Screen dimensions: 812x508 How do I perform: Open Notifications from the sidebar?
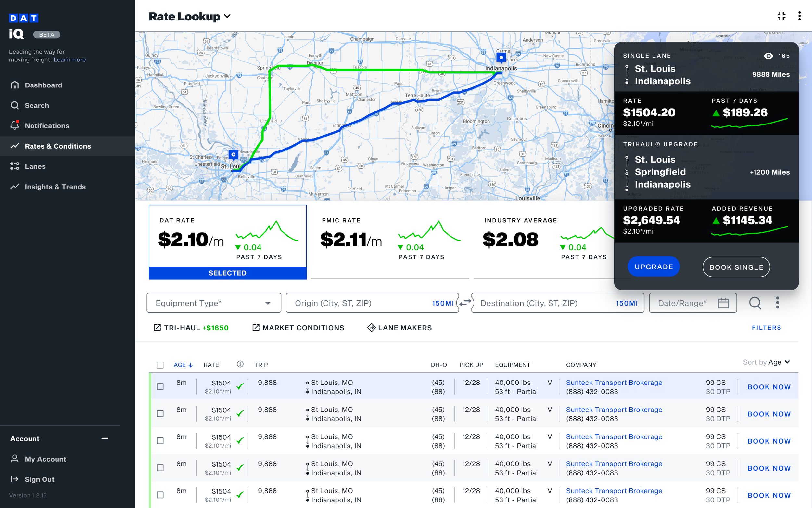[x=47, y=126]
